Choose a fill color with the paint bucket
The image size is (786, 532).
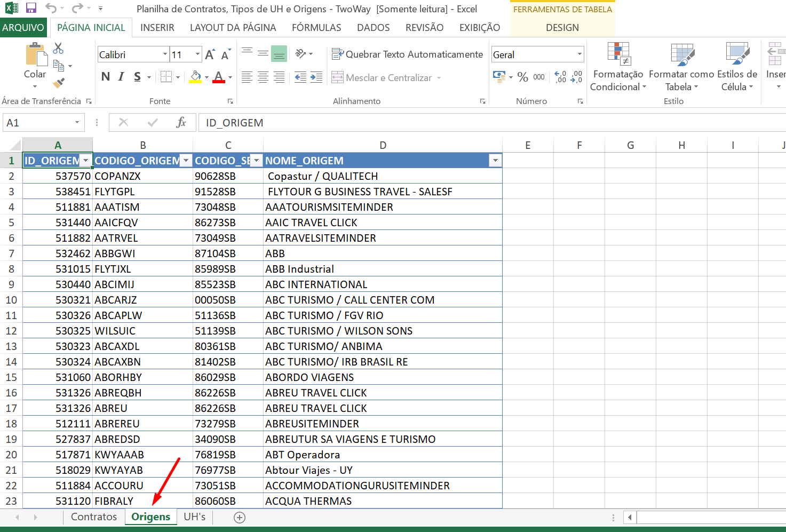[x=195, y=77]
